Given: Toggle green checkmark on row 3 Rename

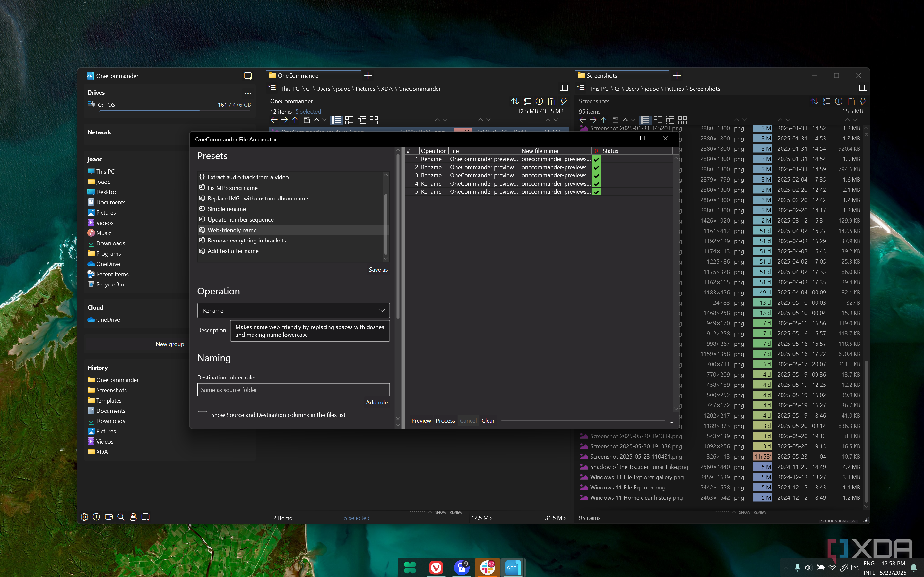Looking at the screenshot, I should 596,175.
